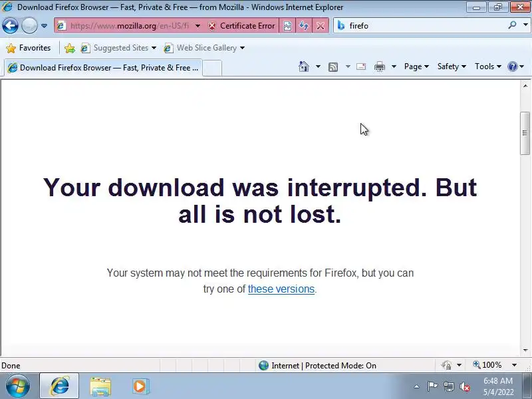Click the Show Desktop strip on taskbar

pyautogui.click(x=527, y=386)
